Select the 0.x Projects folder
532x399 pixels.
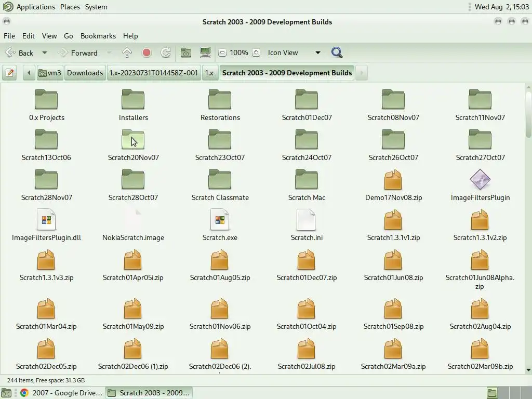tap(46, 105)
